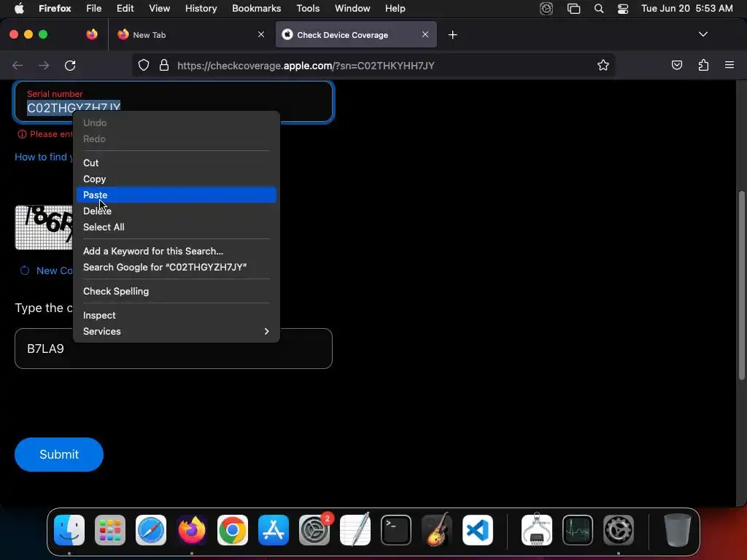This screenshot has height=560, width=747.
Task: Click the Serial number input field
Action: pyautogui.click(x=174, y=101)
